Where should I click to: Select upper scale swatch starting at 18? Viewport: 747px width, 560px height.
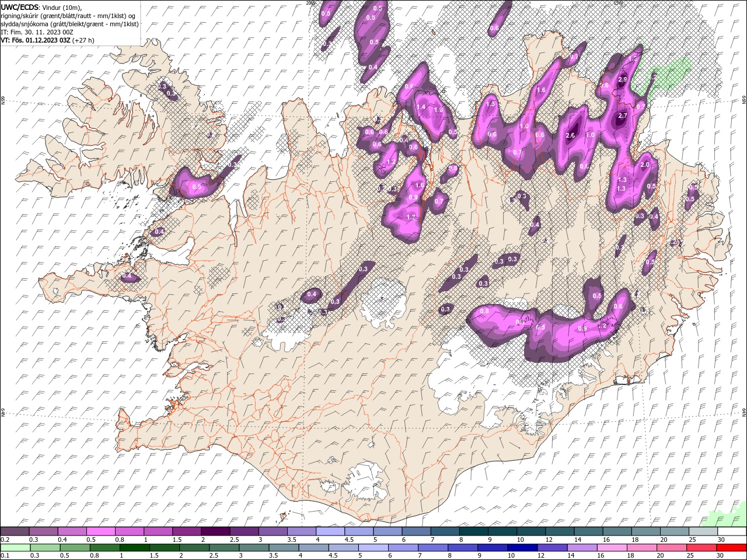click(645, 531)
